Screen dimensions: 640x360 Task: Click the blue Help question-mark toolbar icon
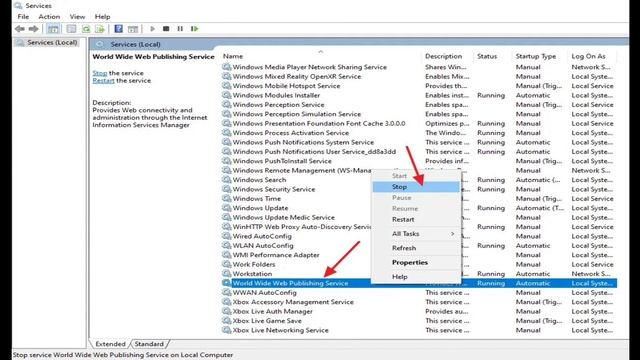(118, 29)
